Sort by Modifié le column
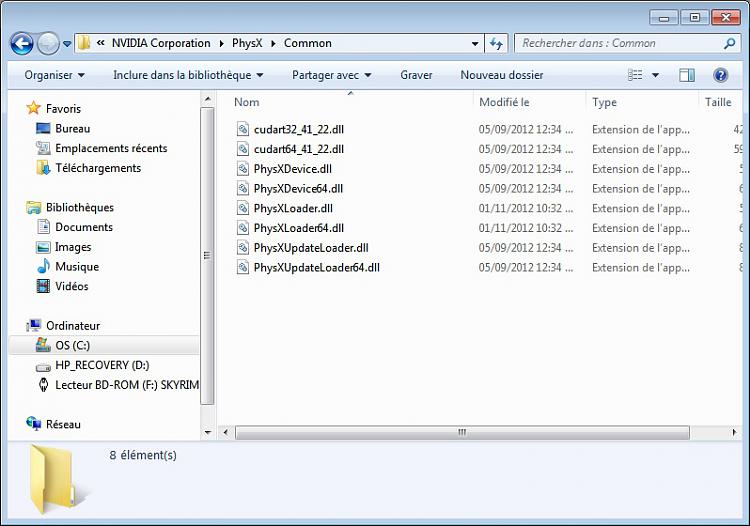 point(529,102)
